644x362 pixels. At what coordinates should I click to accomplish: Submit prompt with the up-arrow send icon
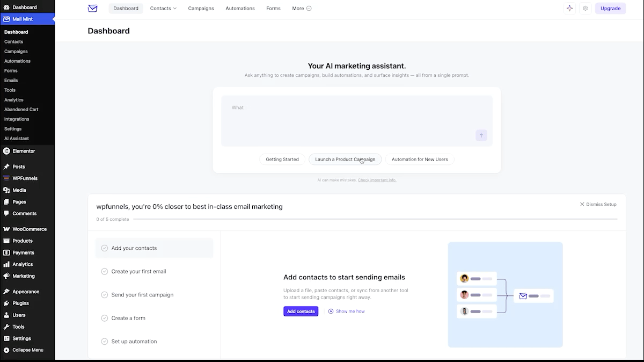click(481, 135)
